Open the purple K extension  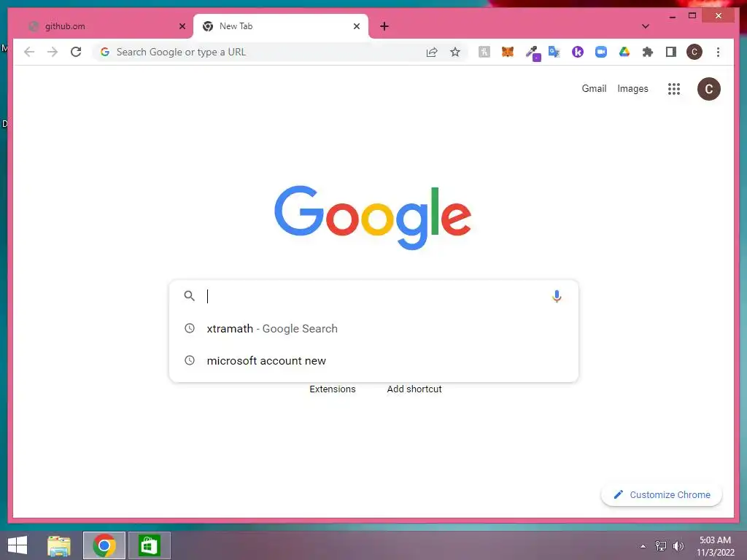(578, 52)
